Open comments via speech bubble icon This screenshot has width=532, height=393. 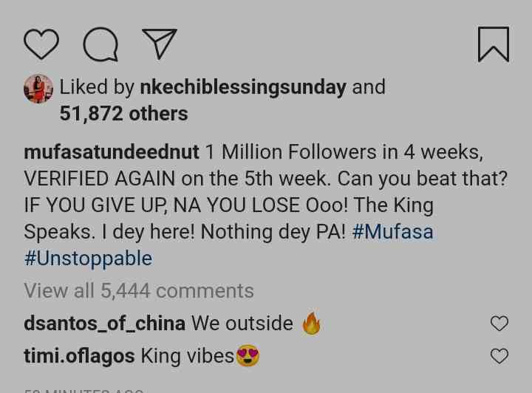100,44
